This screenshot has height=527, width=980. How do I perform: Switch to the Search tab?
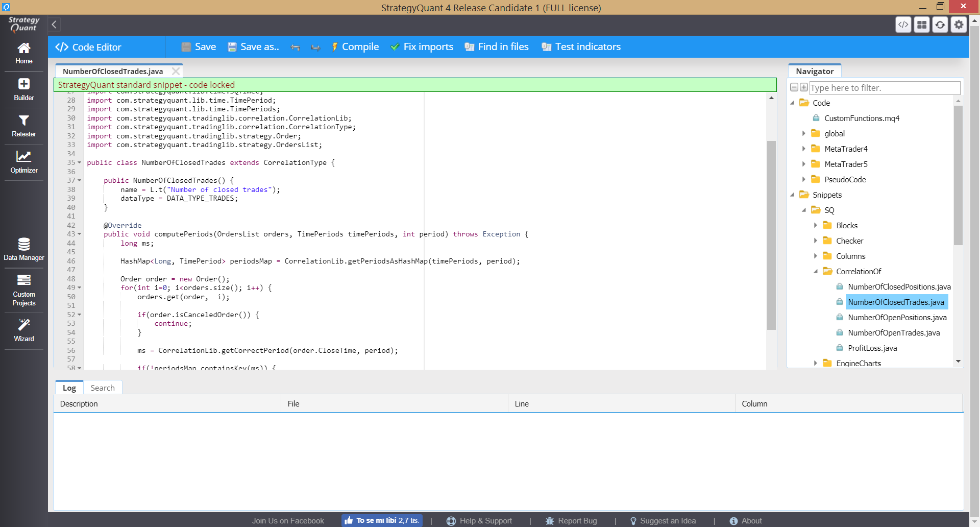(x=103, y=388)
